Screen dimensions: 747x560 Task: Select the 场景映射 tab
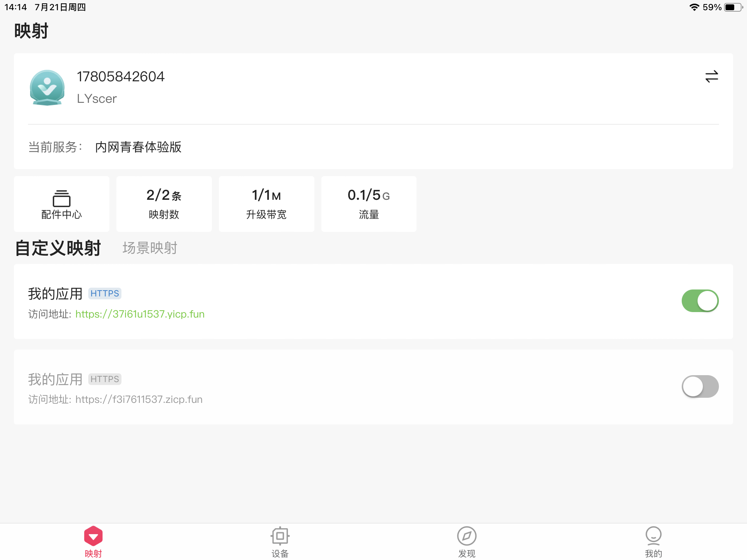pyautogui.click(x=150, y=248)
